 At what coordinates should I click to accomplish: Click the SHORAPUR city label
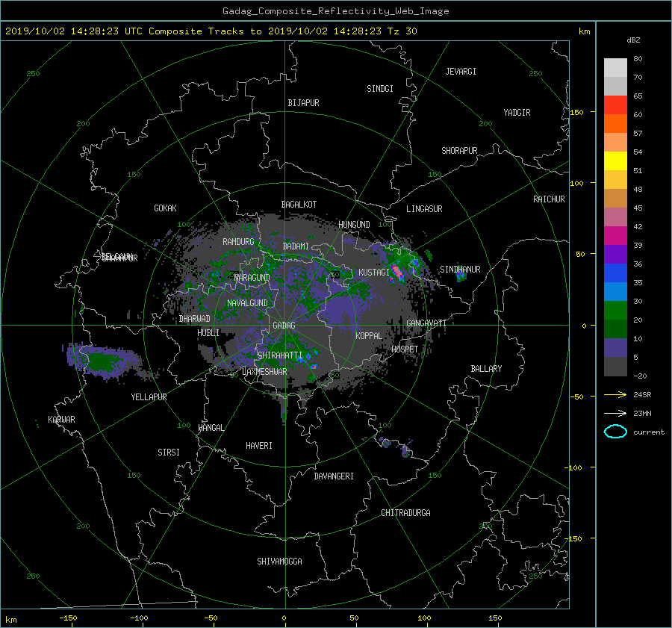(459, 151)
